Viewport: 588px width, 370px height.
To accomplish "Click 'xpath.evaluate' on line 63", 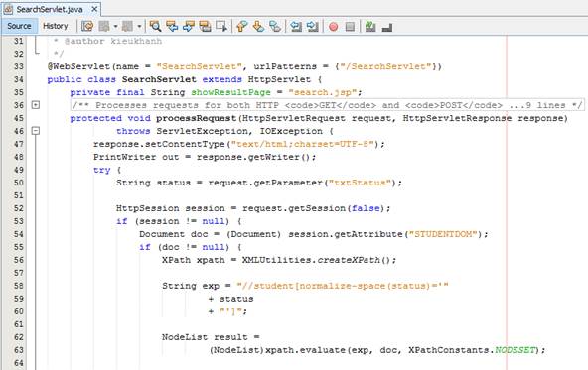I will [305, 350].
